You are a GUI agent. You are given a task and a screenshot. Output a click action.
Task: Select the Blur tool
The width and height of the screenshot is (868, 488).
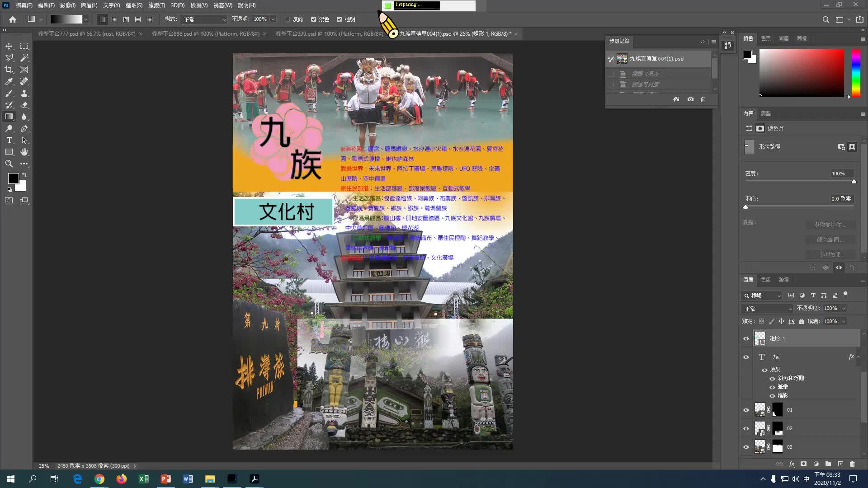(x=24, y=117)
